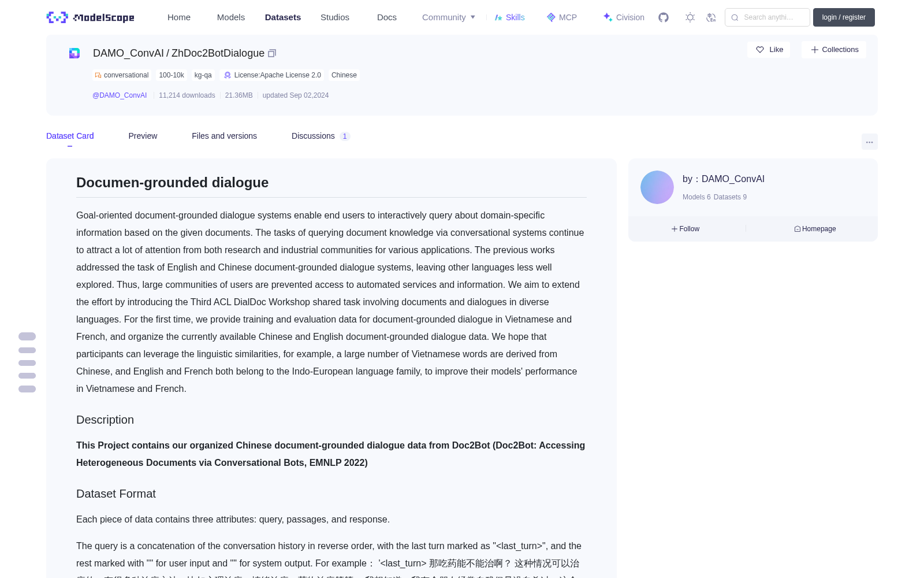The width and height of the screenshot is (924, 578).
Task: Open the MCP navigation item
Action: 562,17
